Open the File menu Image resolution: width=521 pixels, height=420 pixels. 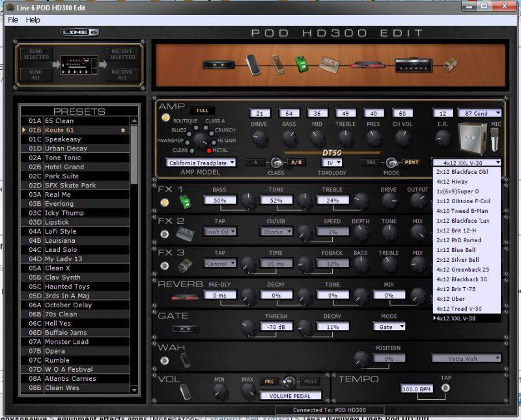tap(13, 20)
